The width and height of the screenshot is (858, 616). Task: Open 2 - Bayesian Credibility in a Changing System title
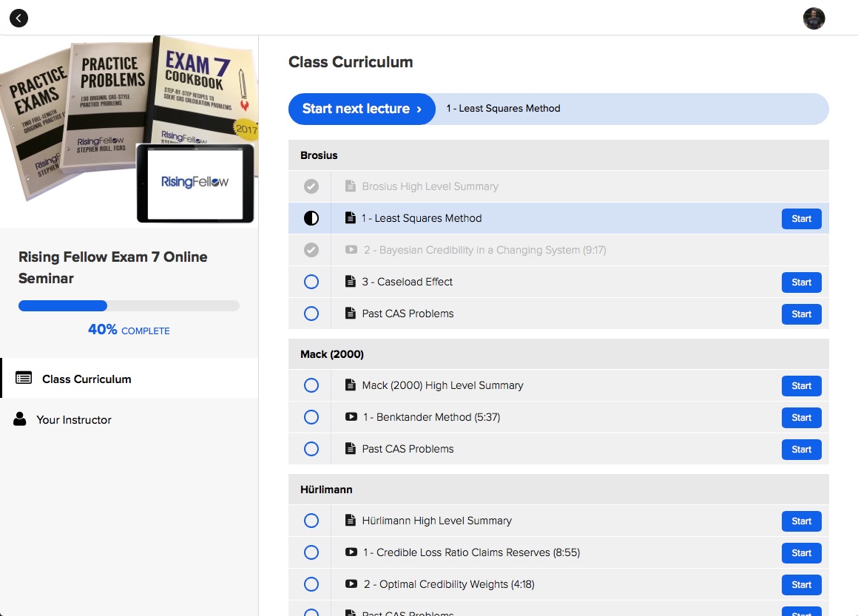[x=484, y=249]
